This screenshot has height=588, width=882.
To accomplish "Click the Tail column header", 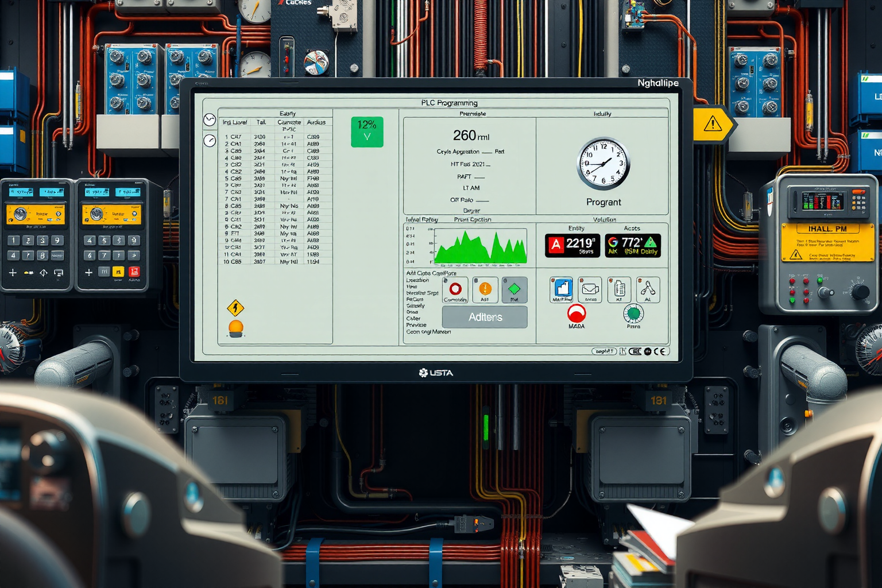I will 261,122.
